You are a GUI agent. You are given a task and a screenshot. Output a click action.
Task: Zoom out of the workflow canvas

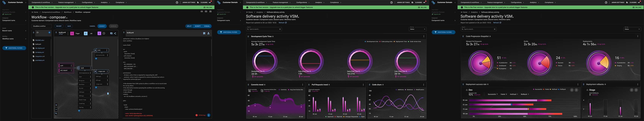tap(56, 109)
